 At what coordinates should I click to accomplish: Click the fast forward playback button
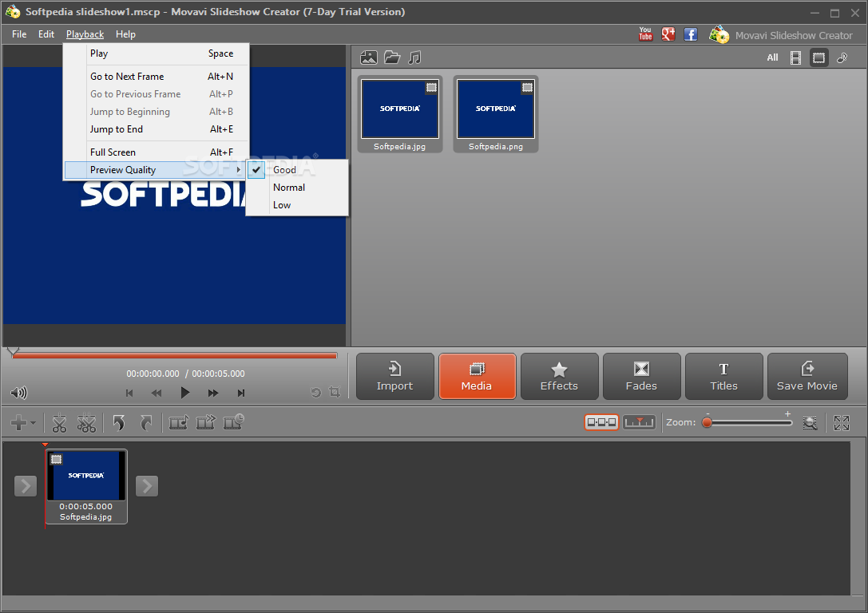coord(213,393)
